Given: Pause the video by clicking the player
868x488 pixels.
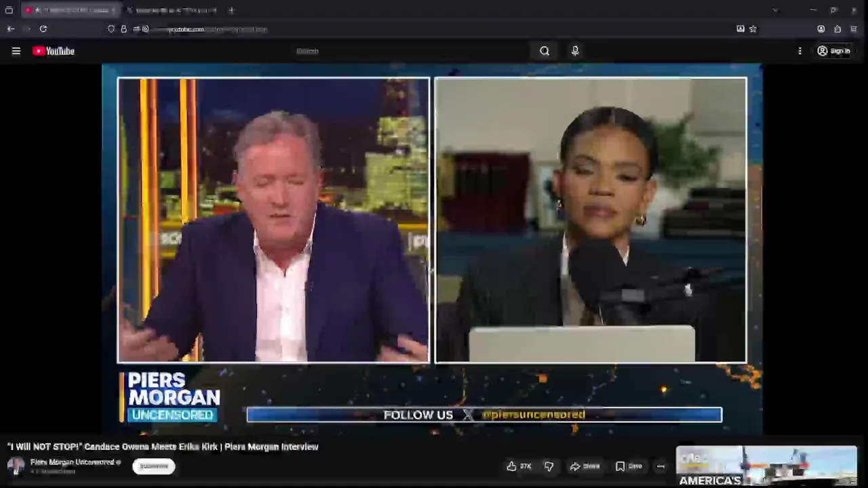Looking at the screenshot, I should click(432, 249).
